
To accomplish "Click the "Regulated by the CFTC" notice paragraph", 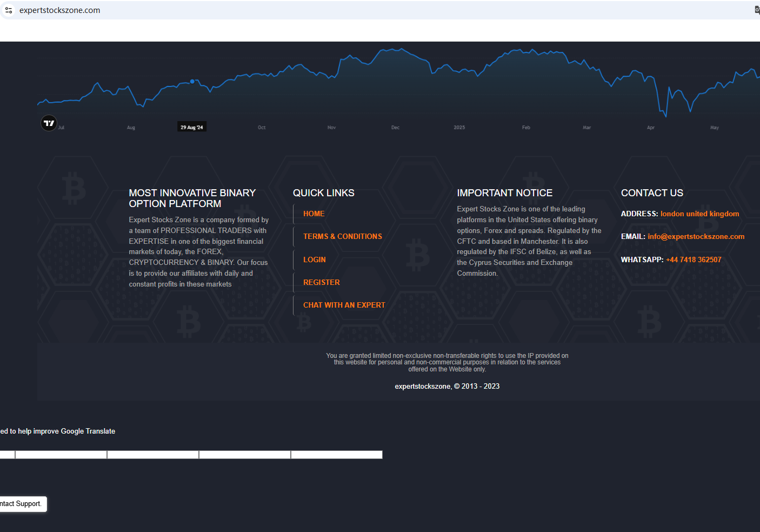I will [x=529, y=241].
